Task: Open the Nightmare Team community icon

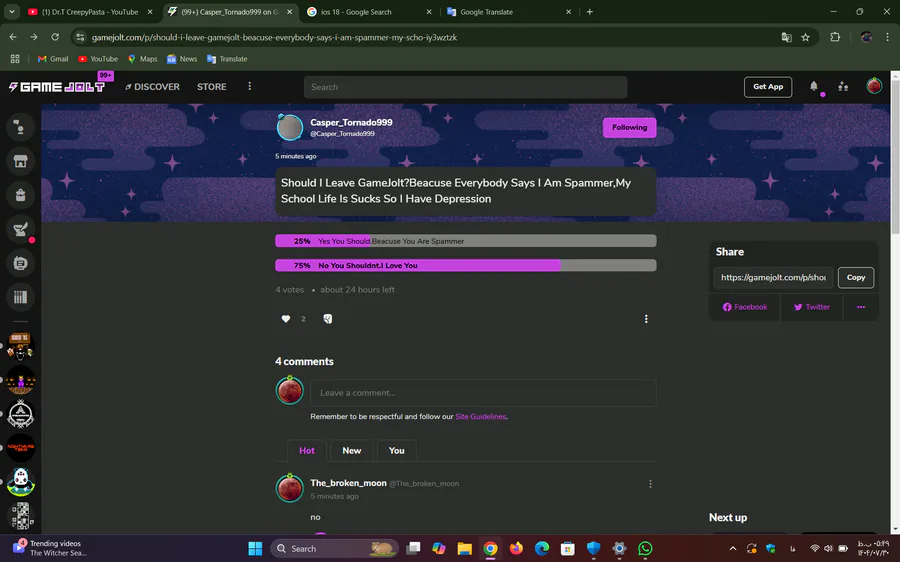Action: (21, 448)
